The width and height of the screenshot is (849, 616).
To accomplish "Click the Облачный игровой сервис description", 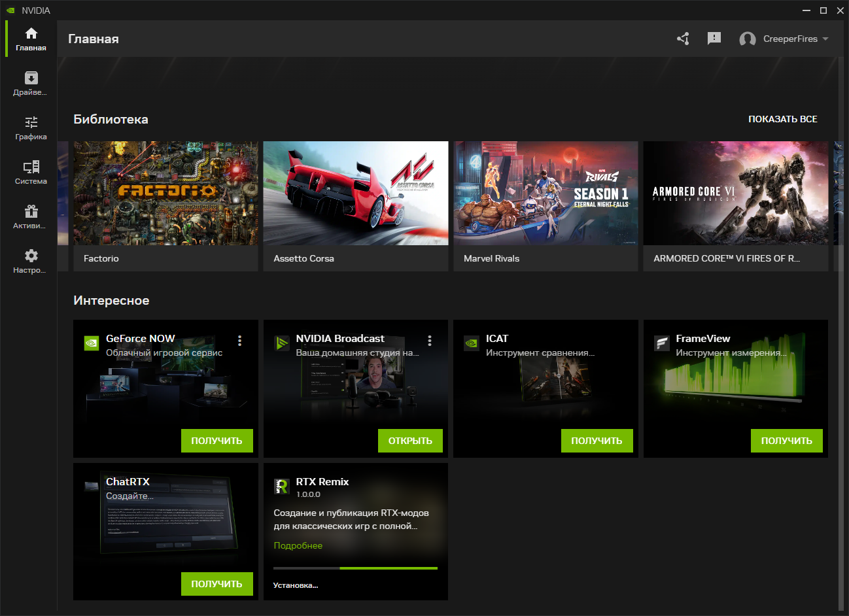I will [x=164, y=352].
